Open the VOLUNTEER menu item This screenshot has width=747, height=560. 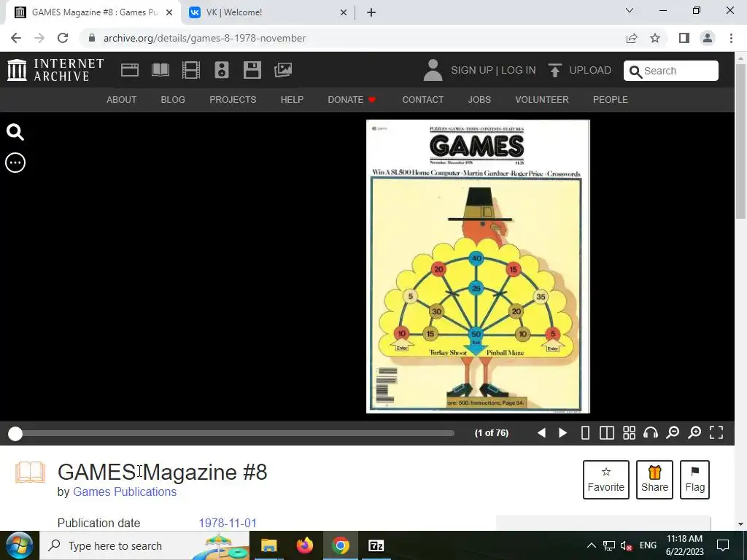(x=542, y=99)
